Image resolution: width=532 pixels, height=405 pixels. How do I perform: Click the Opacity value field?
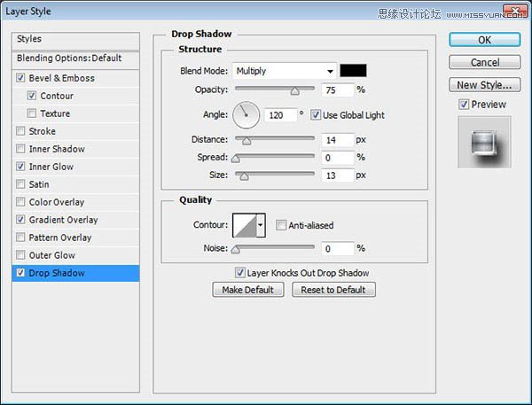[x=338, y=90]
